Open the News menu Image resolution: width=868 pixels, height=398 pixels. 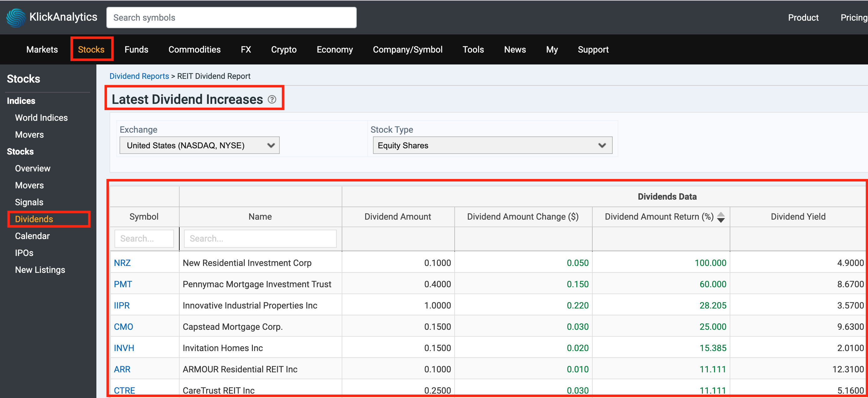515,49
